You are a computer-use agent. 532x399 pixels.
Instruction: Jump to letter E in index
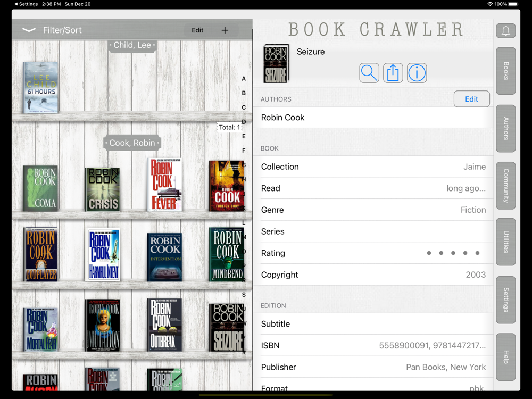244,136
